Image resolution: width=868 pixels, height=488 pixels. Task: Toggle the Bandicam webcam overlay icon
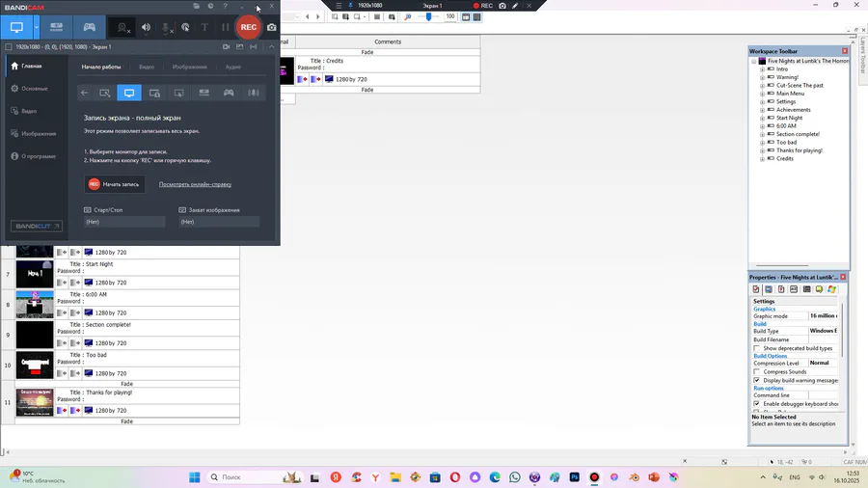coord(122,27)
